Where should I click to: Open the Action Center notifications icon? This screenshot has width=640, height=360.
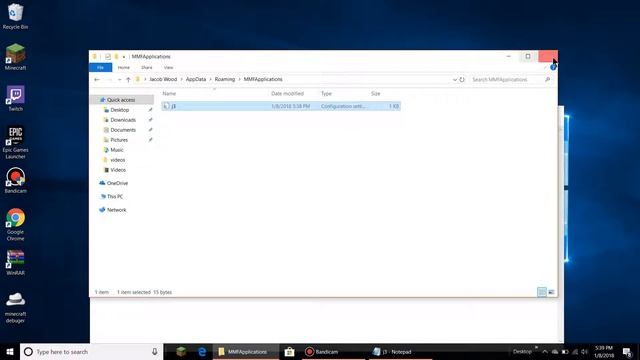(x=628, y=352)
